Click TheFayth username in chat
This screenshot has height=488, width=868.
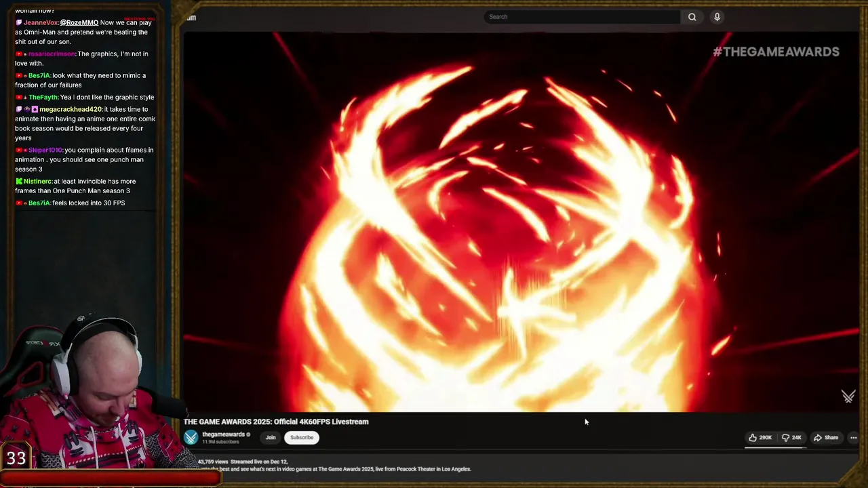click(43, 97)
